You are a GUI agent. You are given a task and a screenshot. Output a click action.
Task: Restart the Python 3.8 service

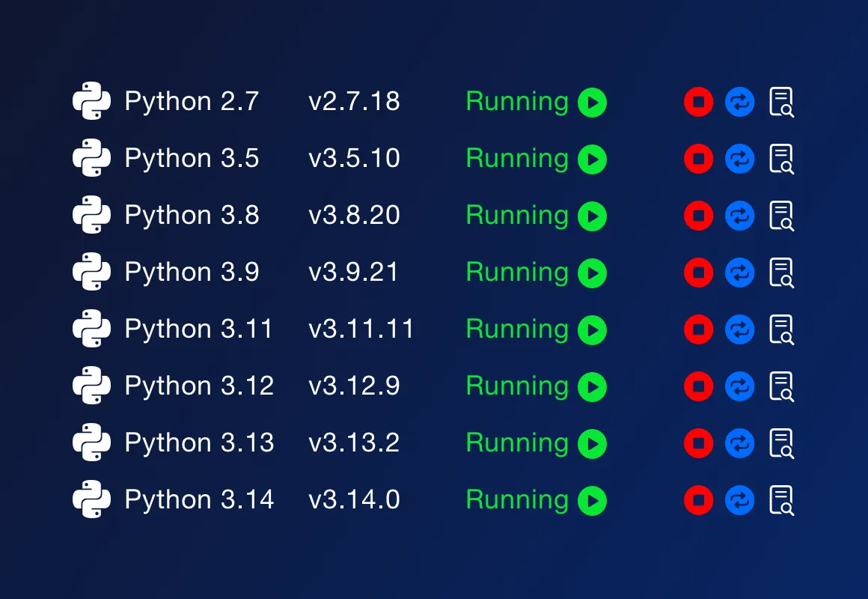(739, 216)
